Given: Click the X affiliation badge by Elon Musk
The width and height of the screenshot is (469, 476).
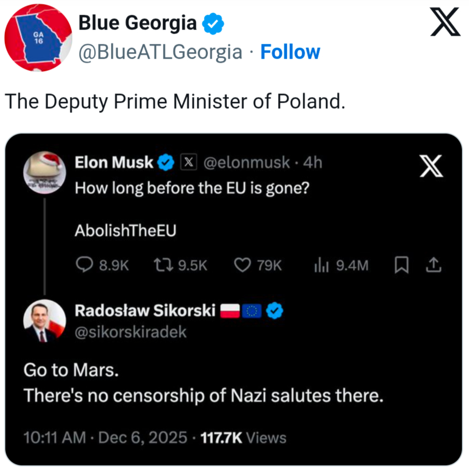Looking at the screenshot, I should [188, 163].
